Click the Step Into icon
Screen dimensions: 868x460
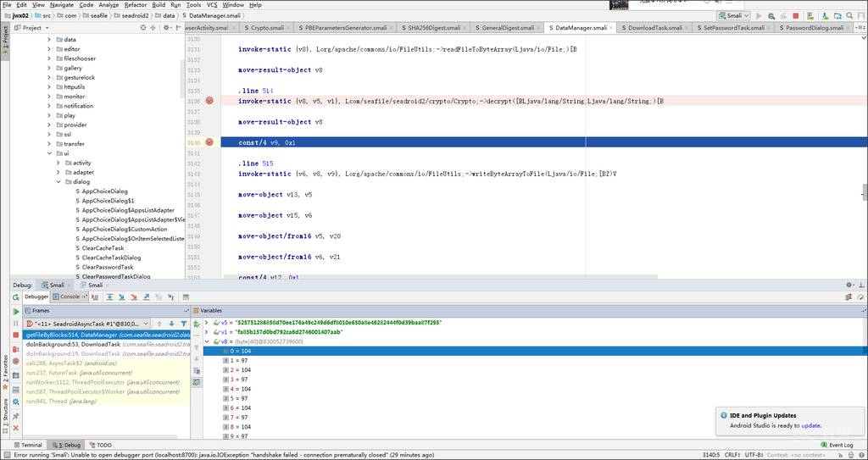click(x=122, y=297)
